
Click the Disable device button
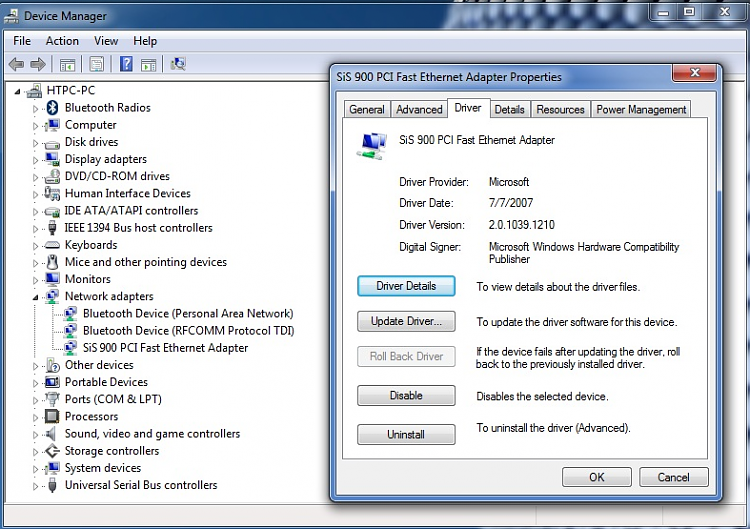coord(406,396)
